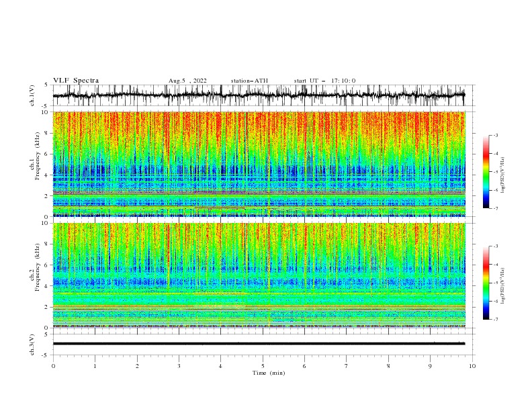532x411 pixels.
Task: Click the ch.1 spectrogram panel
Action: point(259,164)
